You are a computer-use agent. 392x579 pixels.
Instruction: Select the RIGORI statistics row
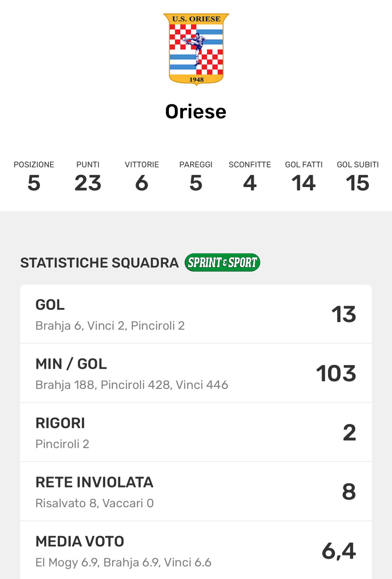[x=196, y=432]
